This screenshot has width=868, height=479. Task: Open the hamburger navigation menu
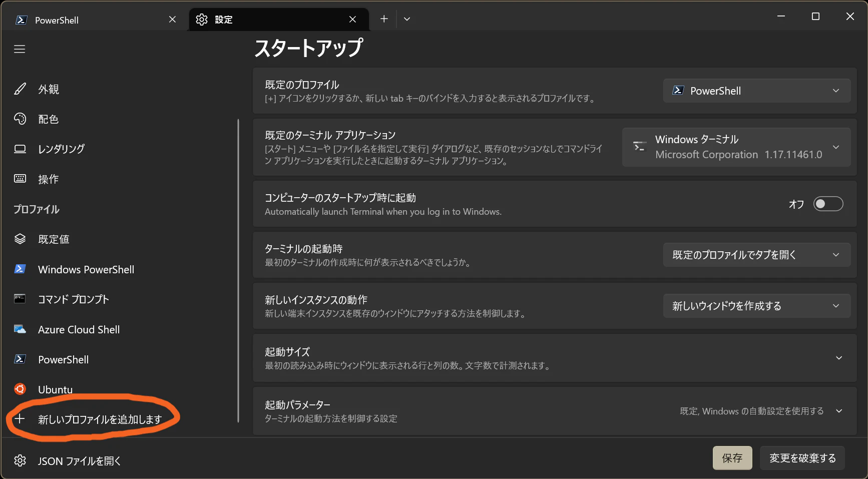click(20, 49)
